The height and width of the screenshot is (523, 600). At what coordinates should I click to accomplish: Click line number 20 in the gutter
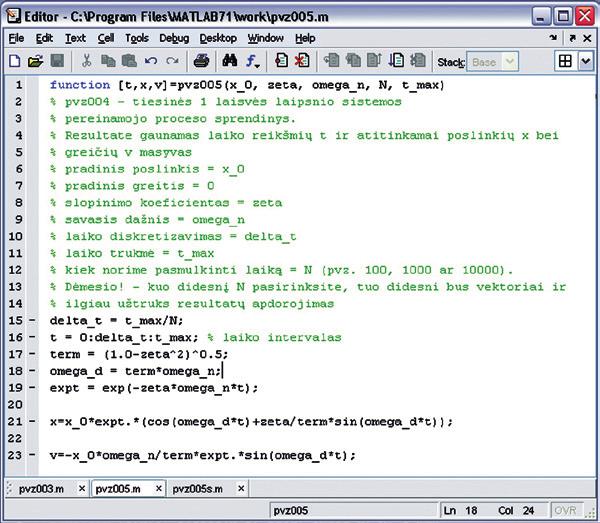coord(15,404)
